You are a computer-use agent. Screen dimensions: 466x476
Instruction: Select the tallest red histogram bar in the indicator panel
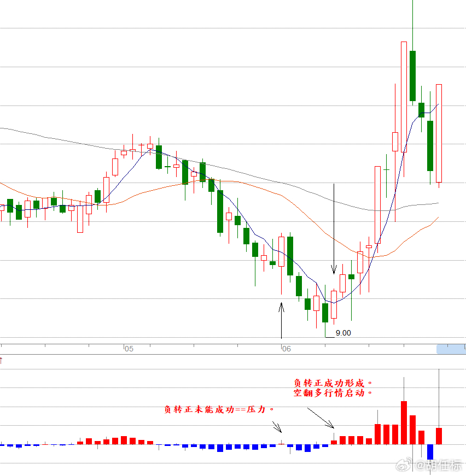(x=404, y=422)
